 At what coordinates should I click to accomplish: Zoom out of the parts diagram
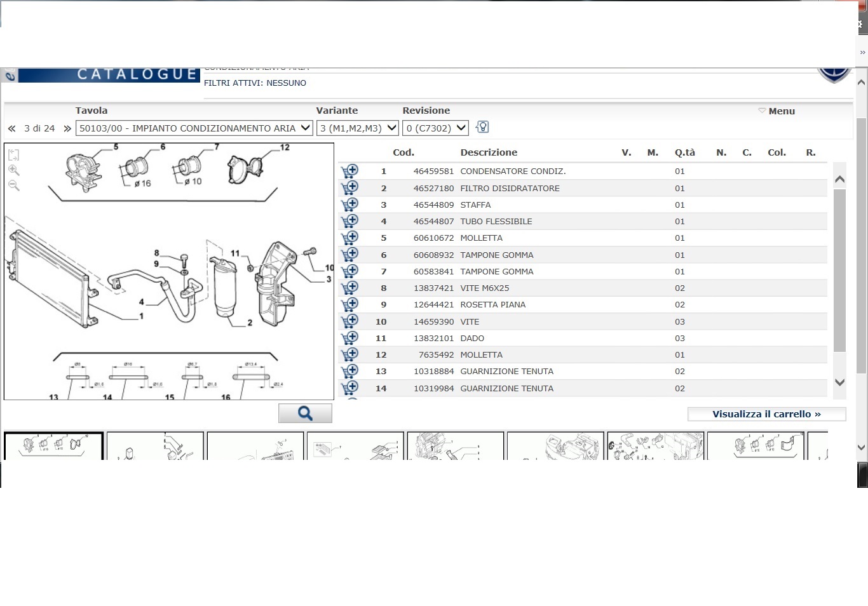(14, 185)
